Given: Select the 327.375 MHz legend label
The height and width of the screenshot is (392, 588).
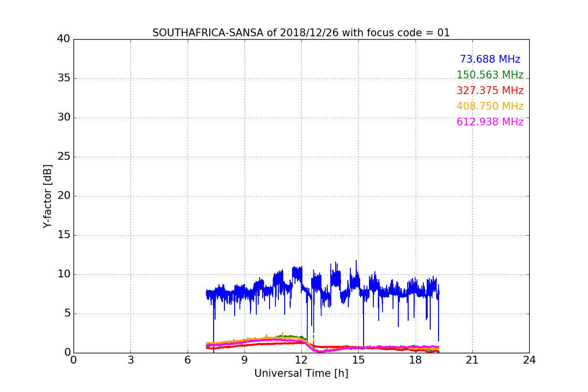Looking at the screenshot, I should point(490,91).
